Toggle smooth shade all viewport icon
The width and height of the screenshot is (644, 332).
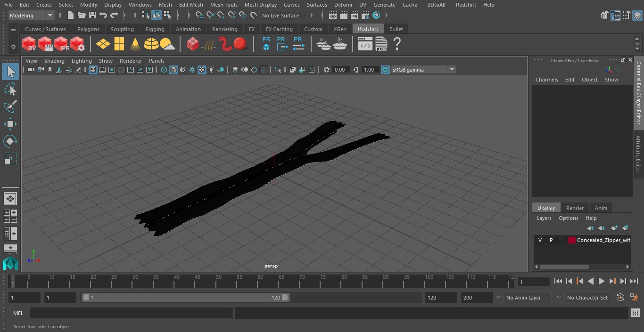(173, 70)
